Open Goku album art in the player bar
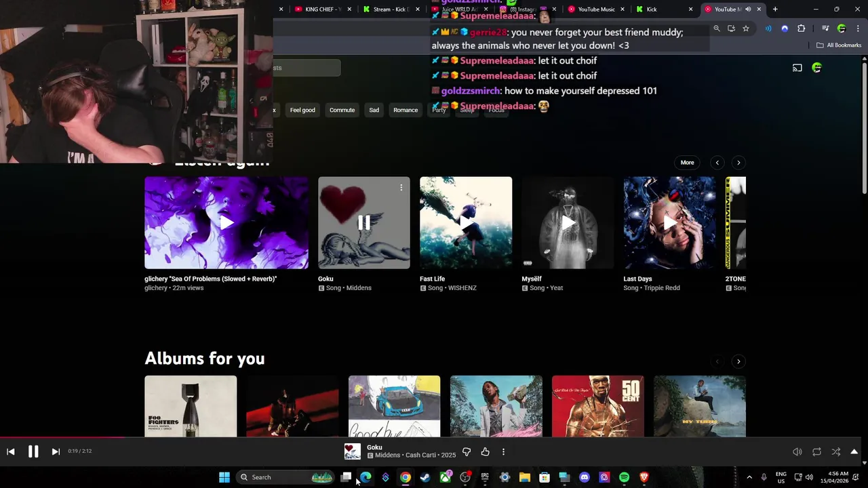 353,451
